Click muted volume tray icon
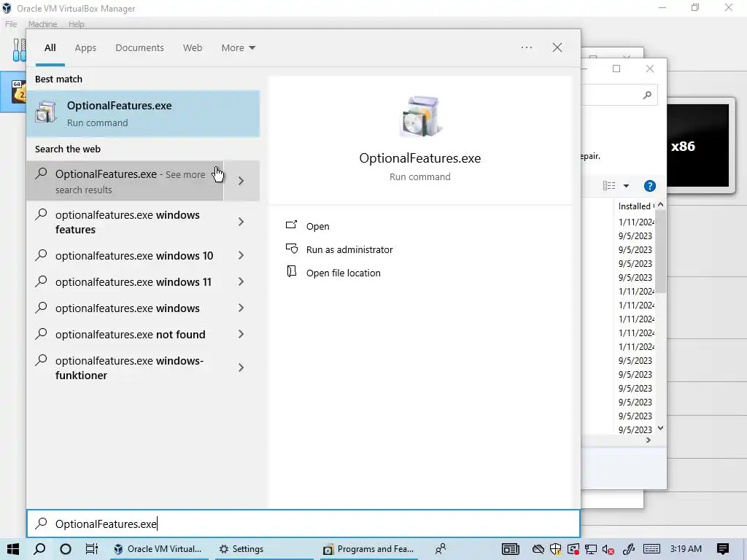747x560 pixels. tap(608, 549)
